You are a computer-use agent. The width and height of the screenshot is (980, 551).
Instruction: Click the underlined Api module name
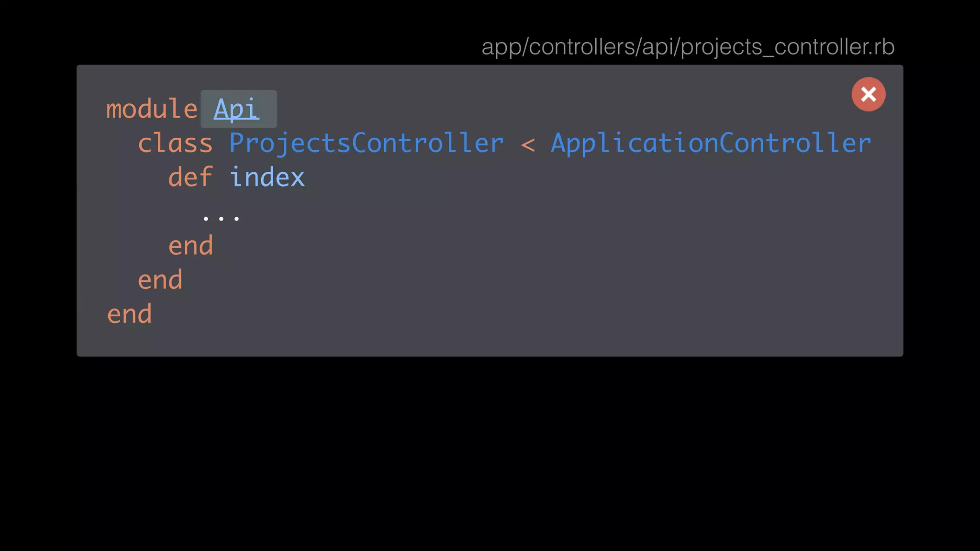[x=236, y=109]
